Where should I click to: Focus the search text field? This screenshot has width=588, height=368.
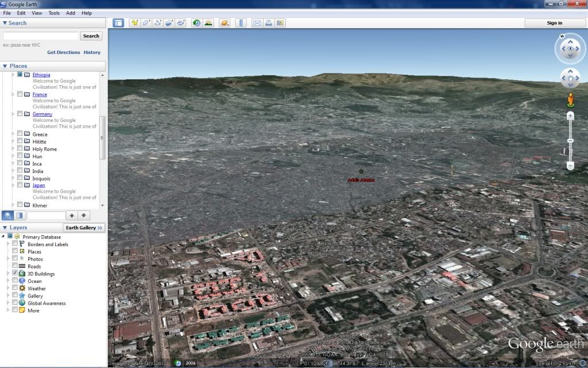pyautogui.click(x=41, y=36)
